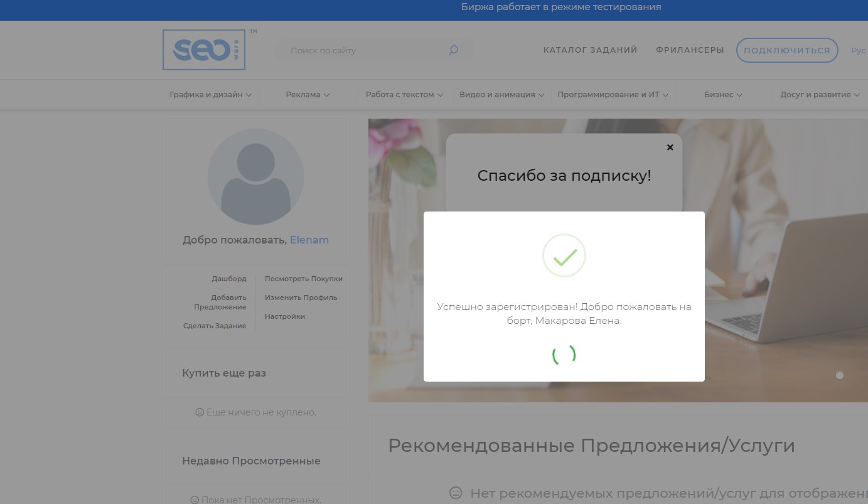Image resolution: width=868 pixels, height=504 pixels.
Task: Open the Elenam profile link
Action: click(309, 240)
